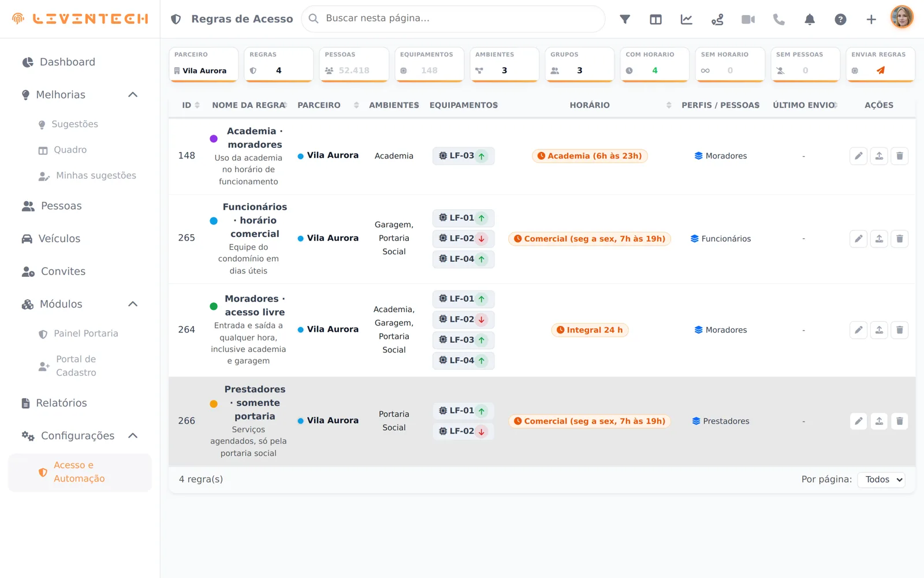Click the help question mark icon
924x578 pixels.
click(x=840, y=19)
